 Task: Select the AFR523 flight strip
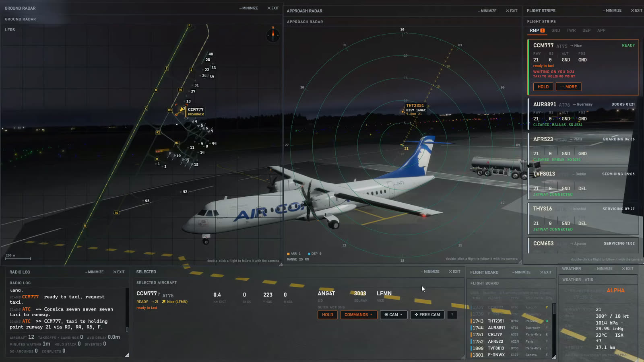click(x=583, y=149)
